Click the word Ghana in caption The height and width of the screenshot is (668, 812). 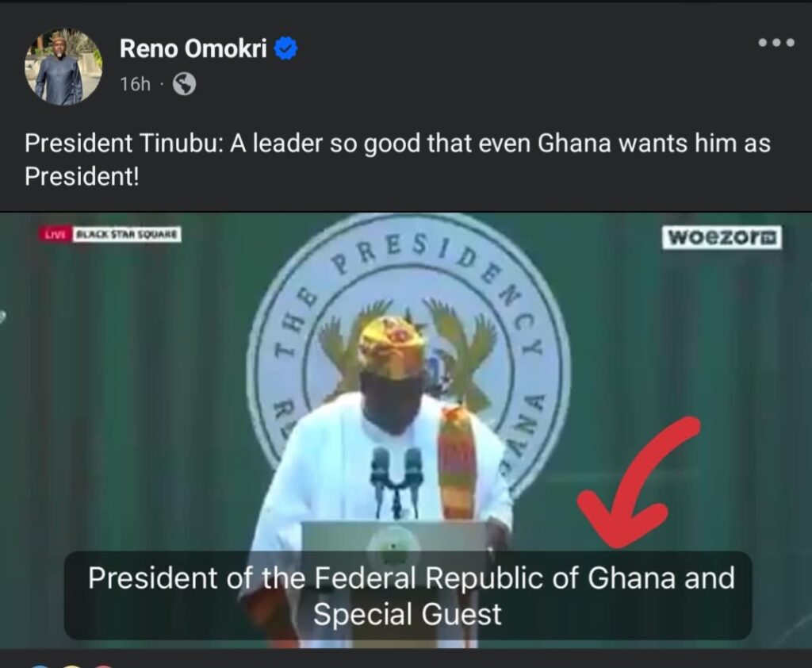pos(631,578)
